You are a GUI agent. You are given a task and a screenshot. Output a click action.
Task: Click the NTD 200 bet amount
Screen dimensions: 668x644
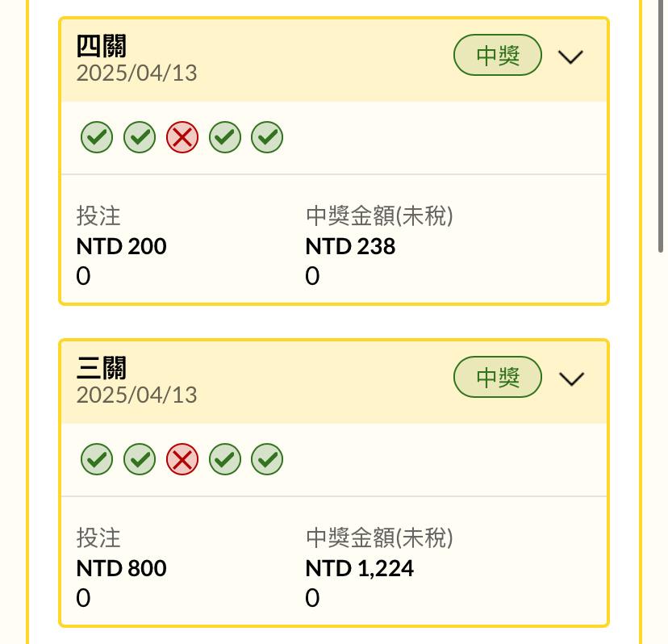pyautogui.click(x=121, y=246)
